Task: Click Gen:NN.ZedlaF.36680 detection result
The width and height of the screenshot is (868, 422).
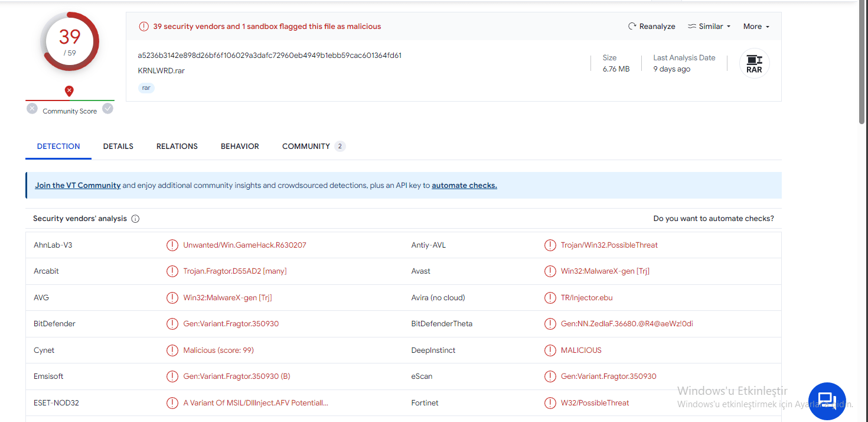Action: coord(627,324)
